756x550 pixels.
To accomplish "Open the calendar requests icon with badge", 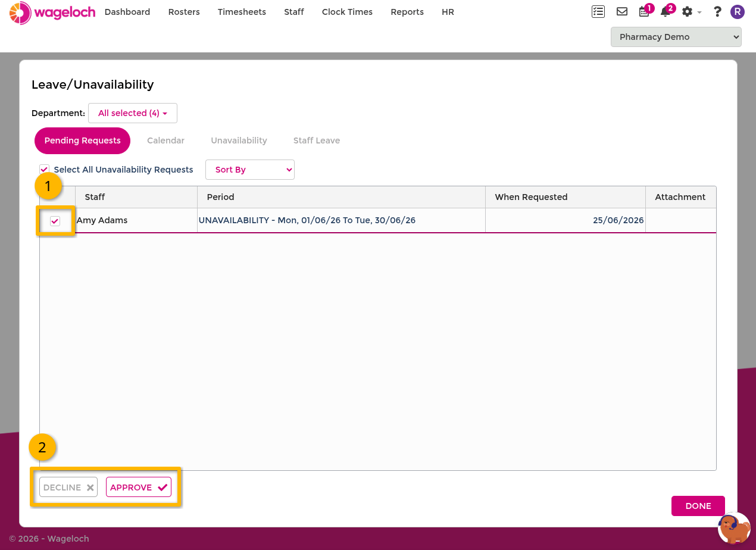I will click(x=645, y=11).
